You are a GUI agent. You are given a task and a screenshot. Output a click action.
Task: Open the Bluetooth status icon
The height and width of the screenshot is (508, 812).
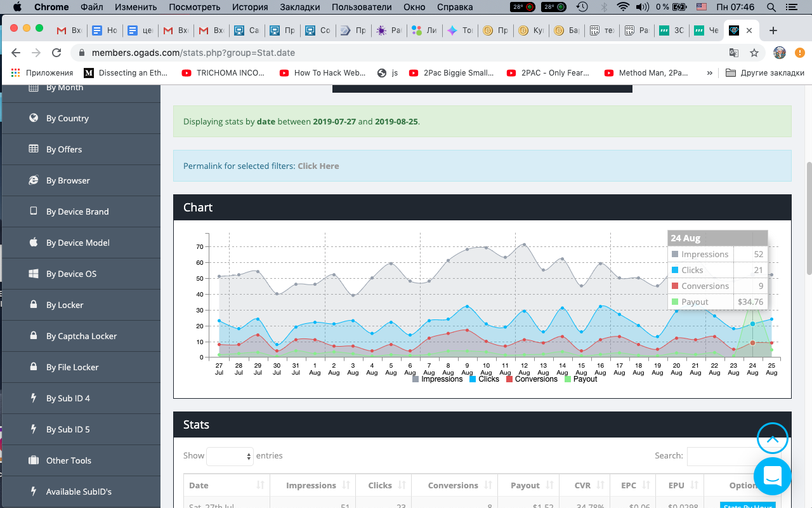click(x=604, y=7)
